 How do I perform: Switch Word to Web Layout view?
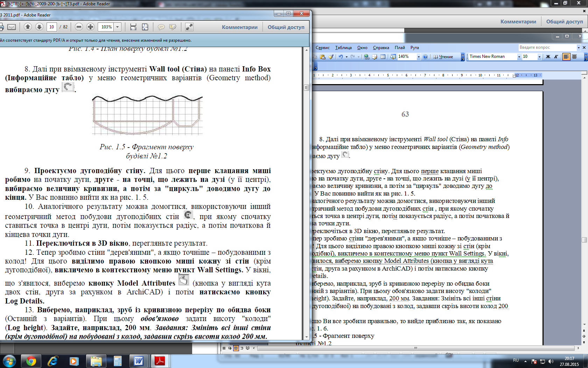(x=230, y=348)
